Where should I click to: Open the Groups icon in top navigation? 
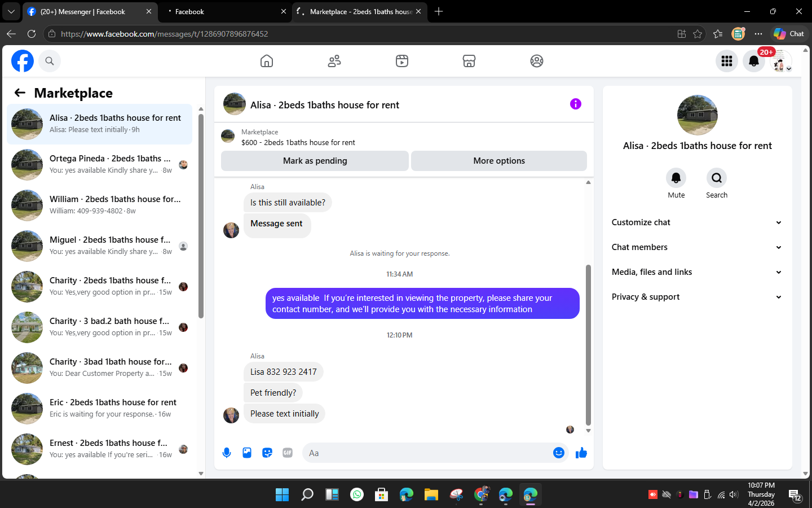[x=537, y=61]
